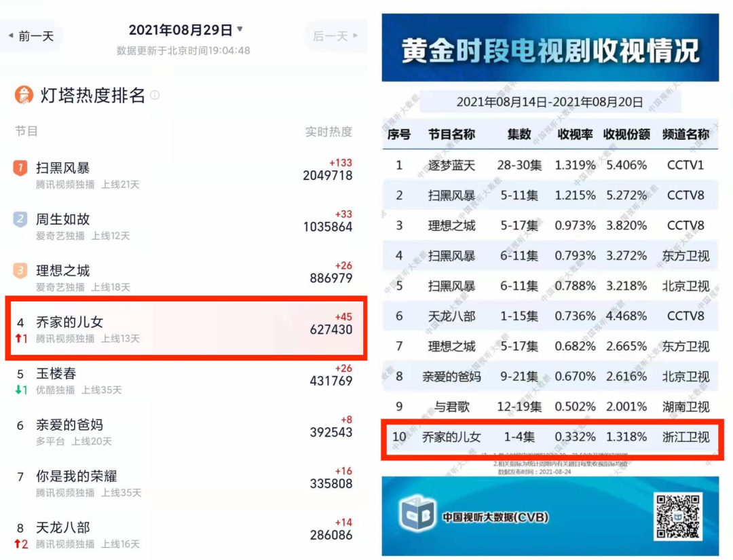The width and height of the screenshot is (733, 560).
Task: Click the heat value 335808
Action: tap(331, 484)
